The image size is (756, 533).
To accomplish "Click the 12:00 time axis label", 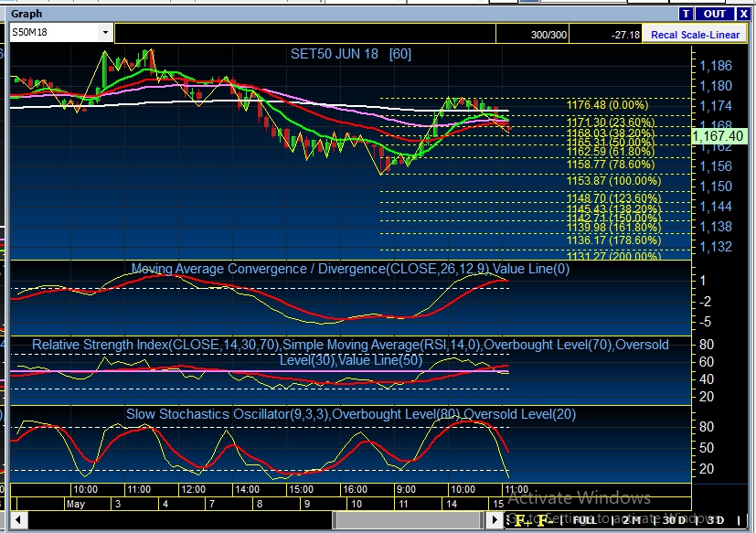I will 193,489.
